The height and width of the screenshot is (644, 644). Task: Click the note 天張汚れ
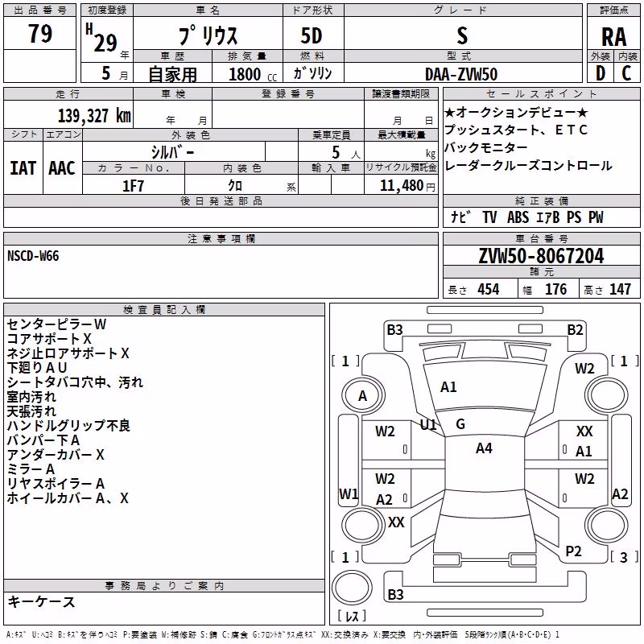pos(31,411)
